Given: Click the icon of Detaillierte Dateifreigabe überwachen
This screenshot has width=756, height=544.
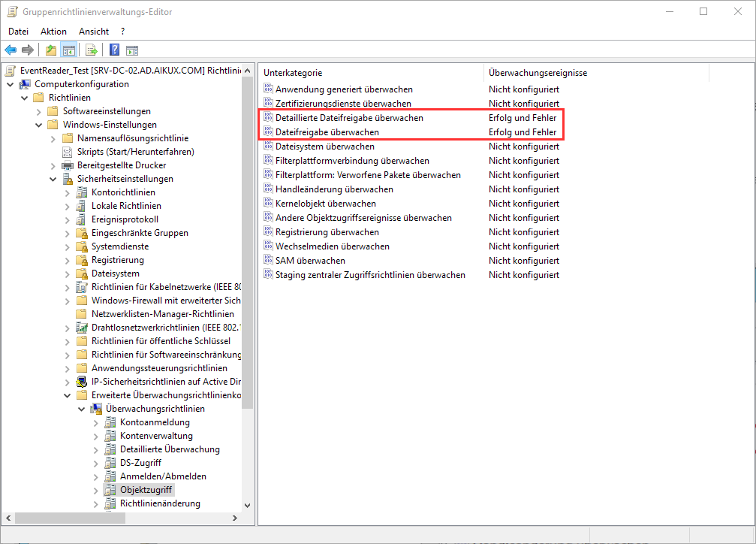Looking at the screenshot, I should point(269,117).
